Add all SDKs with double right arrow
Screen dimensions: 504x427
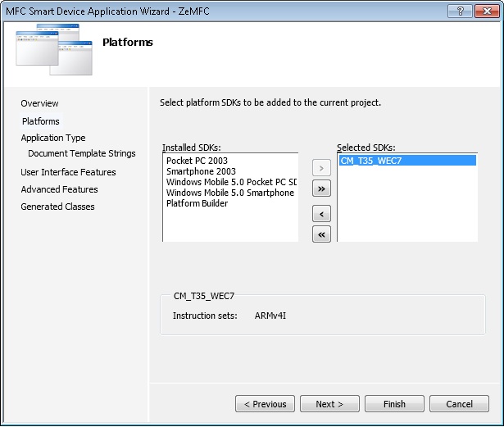click(x=321, y=189)
